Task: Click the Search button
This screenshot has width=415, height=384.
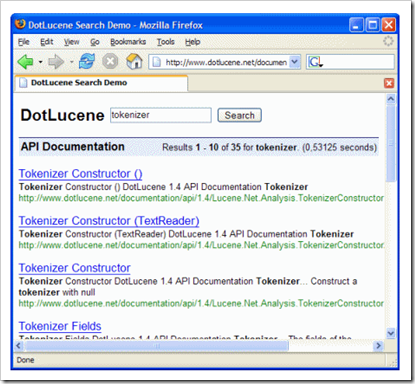Action: (x=239, y=115)
